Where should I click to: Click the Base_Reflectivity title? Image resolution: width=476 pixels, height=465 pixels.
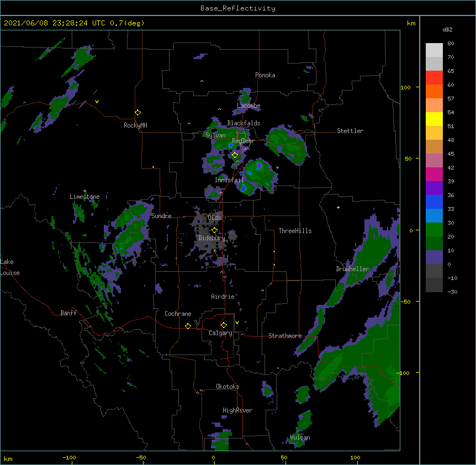[238, 8]
